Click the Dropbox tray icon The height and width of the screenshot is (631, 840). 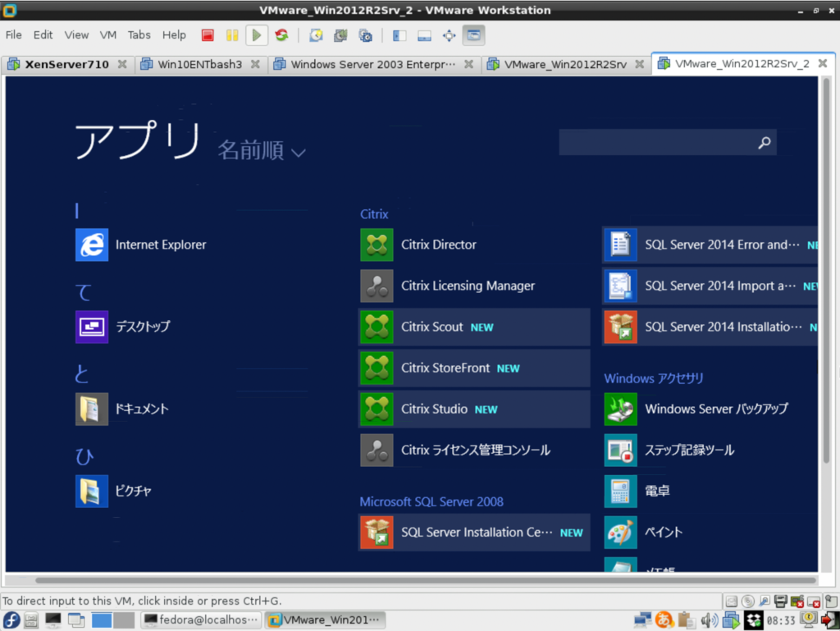pyautogui.click(x=754, y=620)
